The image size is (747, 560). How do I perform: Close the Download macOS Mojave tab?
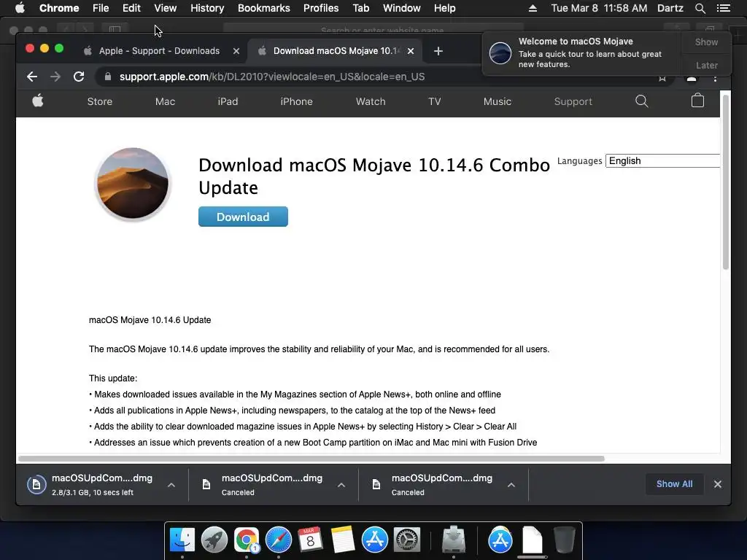click(x=411, y=51)
